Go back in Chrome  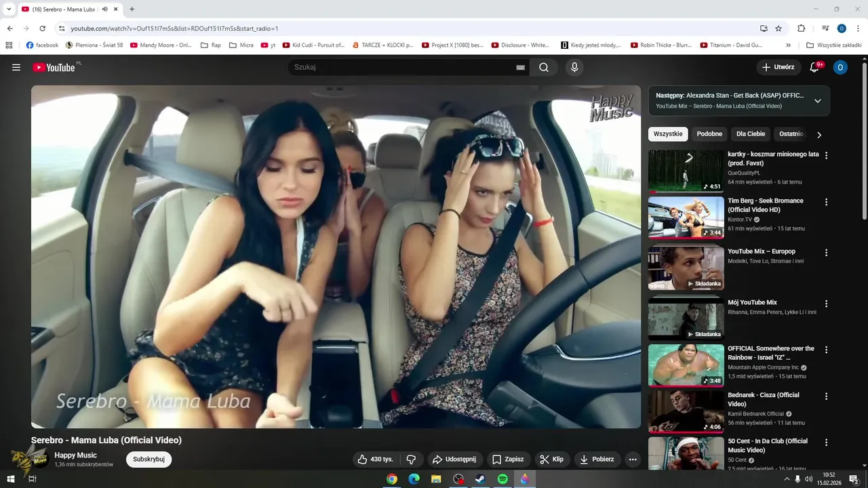[x=9, y=28]
